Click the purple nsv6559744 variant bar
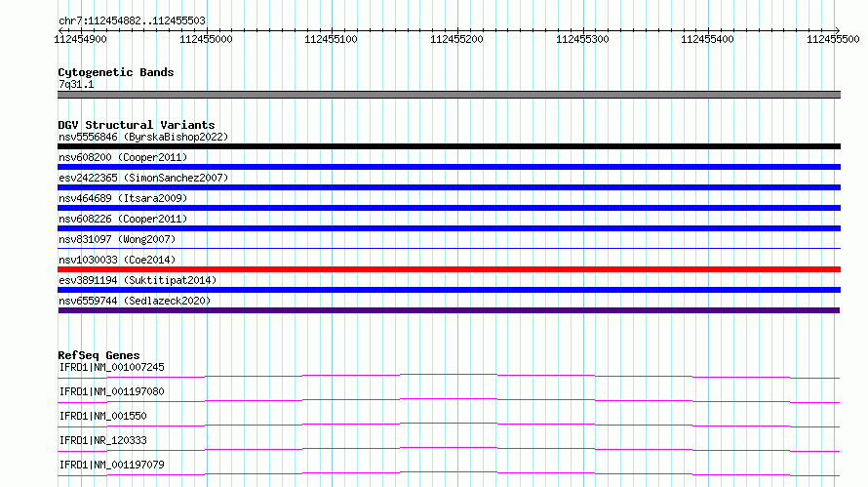 [449, 310]
